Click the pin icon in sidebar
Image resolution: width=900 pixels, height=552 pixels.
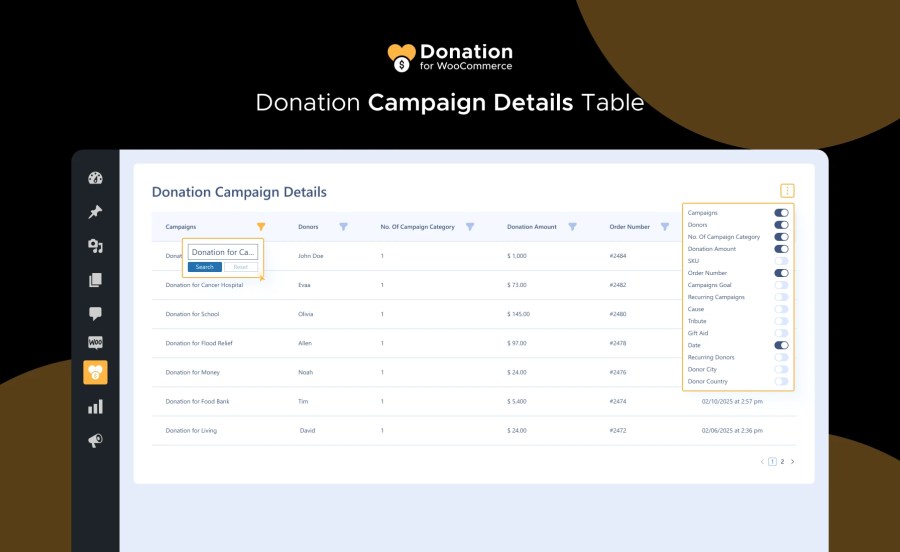click(x=95, y=212)
